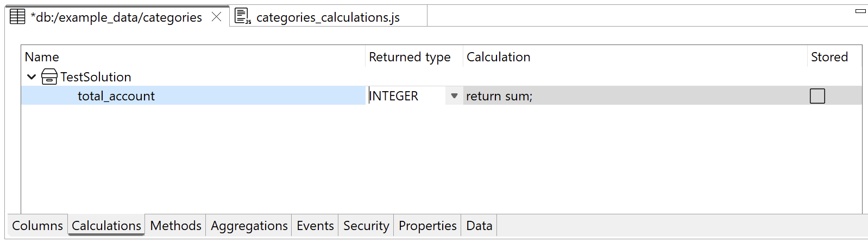868x242 pixels.
Task: Click the JS file icon on calculations tab
Action: coord(242,16)
